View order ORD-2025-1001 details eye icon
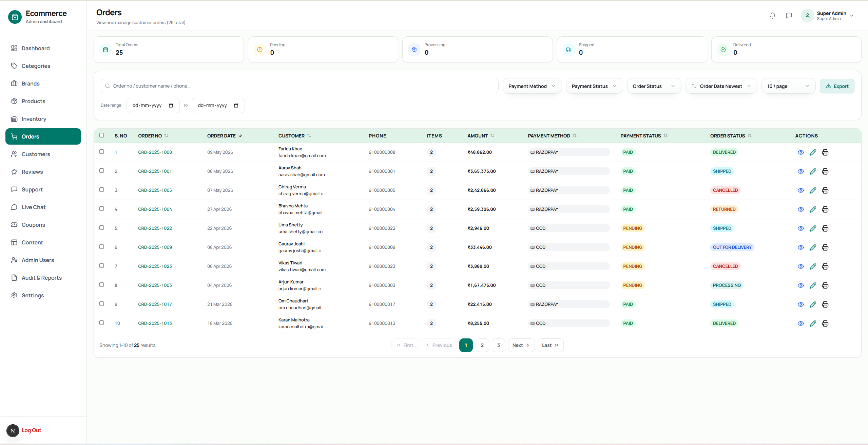The height and width of the screenshot is (445, 868). click(801, 171)
